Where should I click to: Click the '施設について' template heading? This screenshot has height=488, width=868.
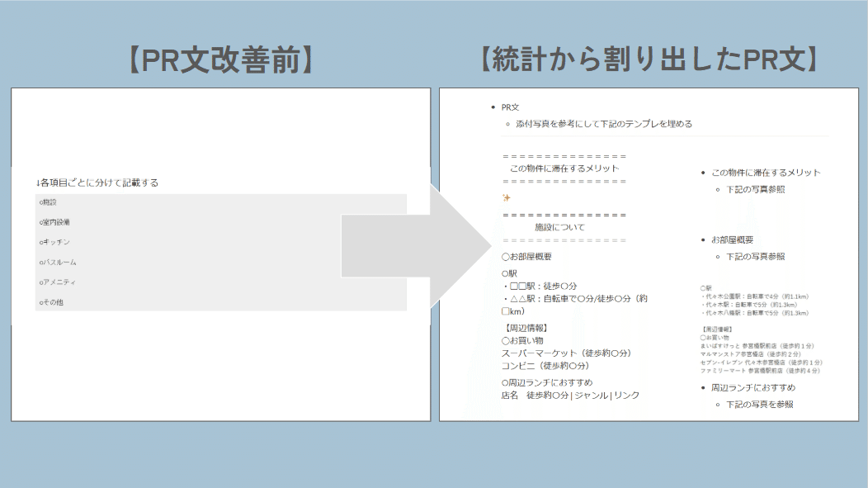pyautogui.click(x=559, y=227)
